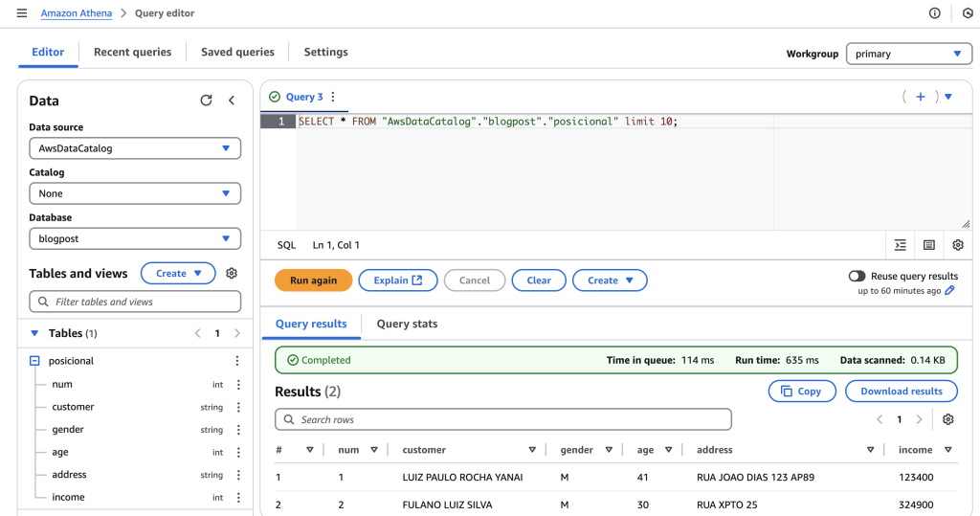Viewport: 980px width, 516px height.
Task: Click the Explain button
Action: click(398, 280)
